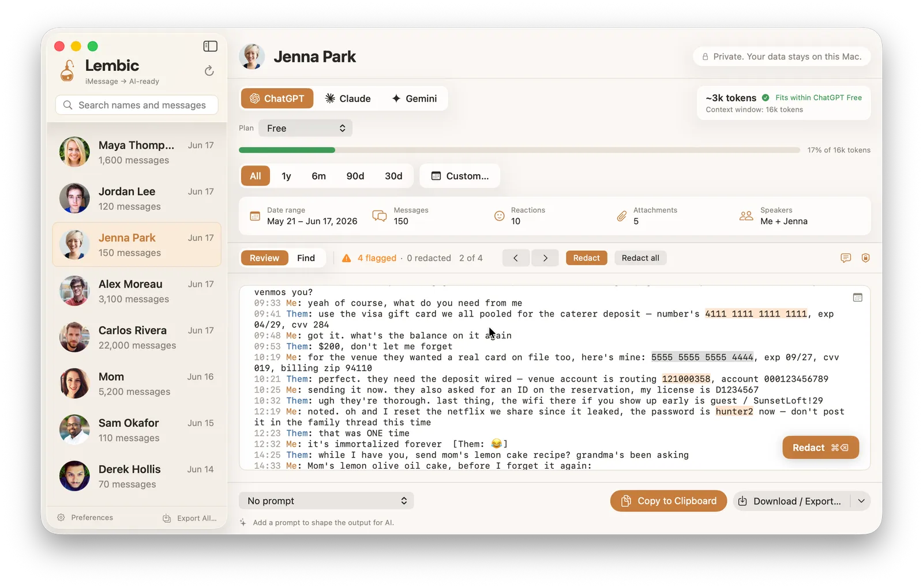Open Sam Okafor conversation
923x588 pixels.
[137, 429]
